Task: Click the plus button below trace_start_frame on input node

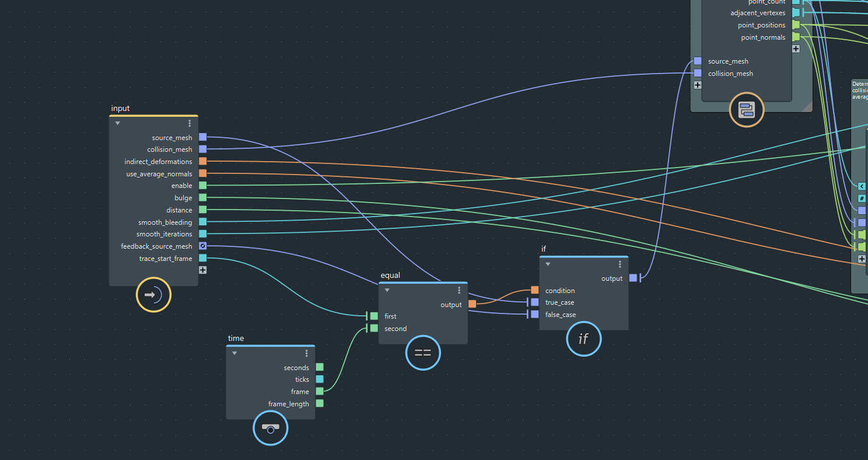Action: 202,269
